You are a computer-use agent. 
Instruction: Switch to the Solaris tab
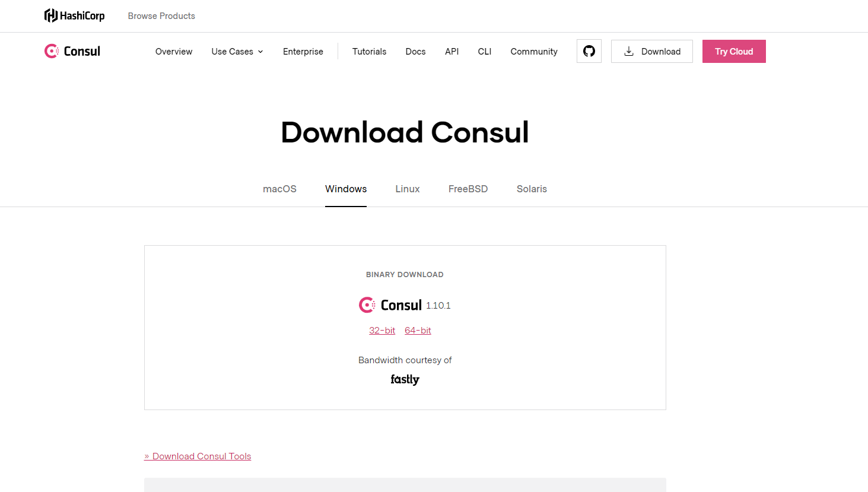pos(532,189)
